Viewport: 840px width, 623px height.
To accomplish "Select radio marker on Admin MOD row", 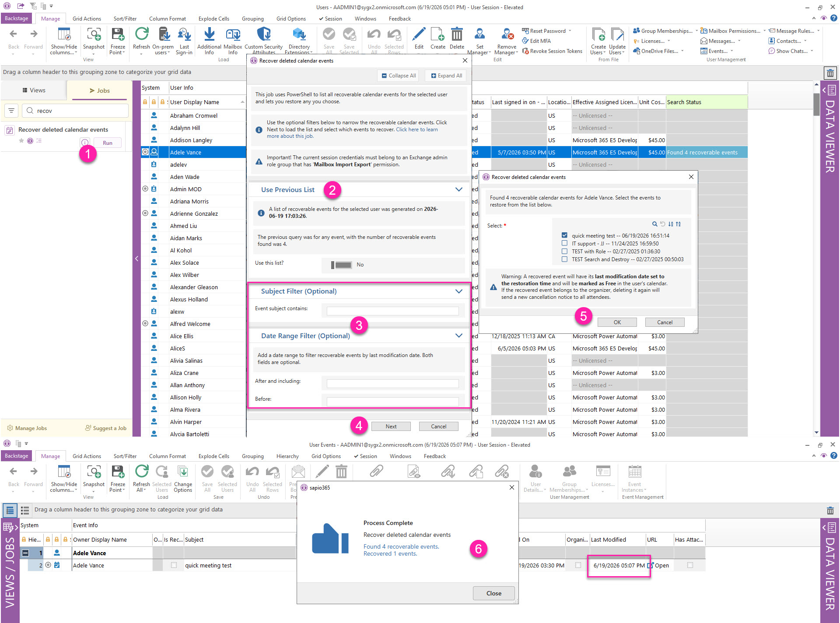I will tap(145, 189).
